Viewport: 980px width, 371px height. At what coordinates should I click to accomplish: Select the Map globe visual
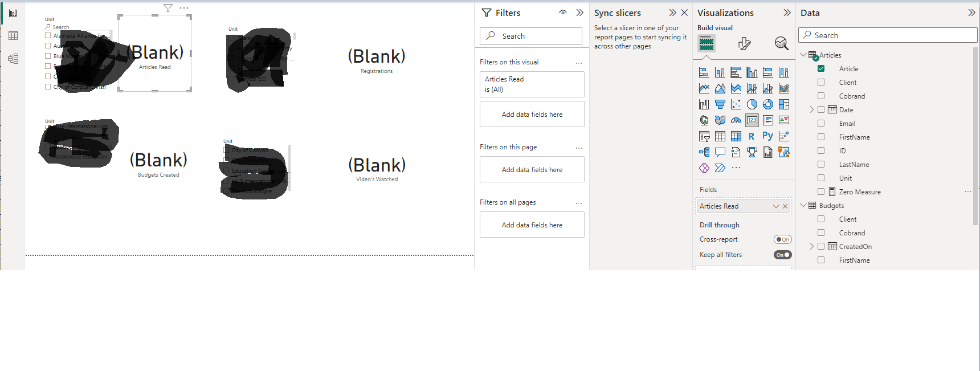(x=704, y=120)
